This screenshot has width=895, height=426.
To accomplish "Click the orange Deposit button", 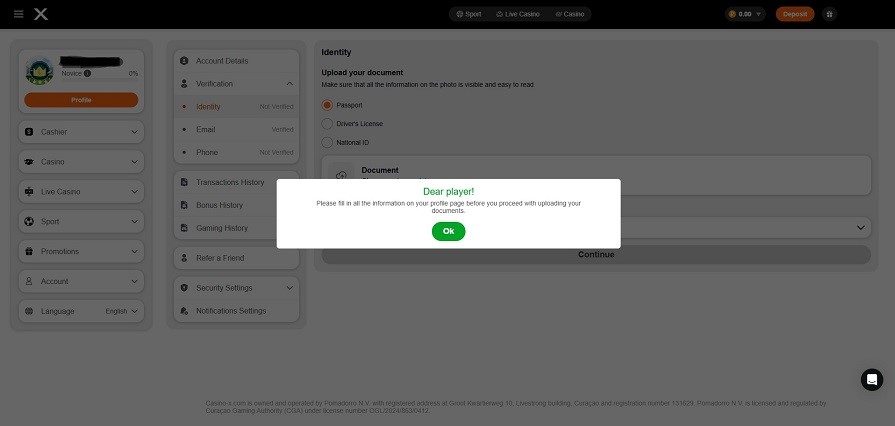I will click(x=795, y=14).
